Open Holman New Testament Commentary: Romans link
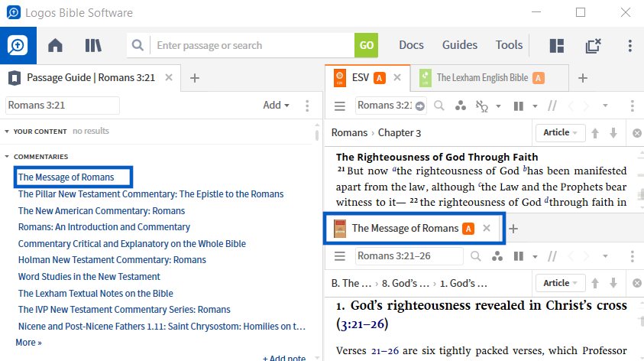Viewport: 644px width, 361px height. point(112,260)
